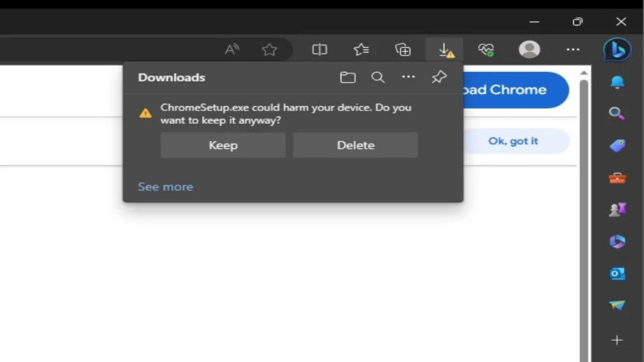This screenshot has width=644, height=362.
Task: Open more options in the Downloads panel
Action: click(408, 77)
